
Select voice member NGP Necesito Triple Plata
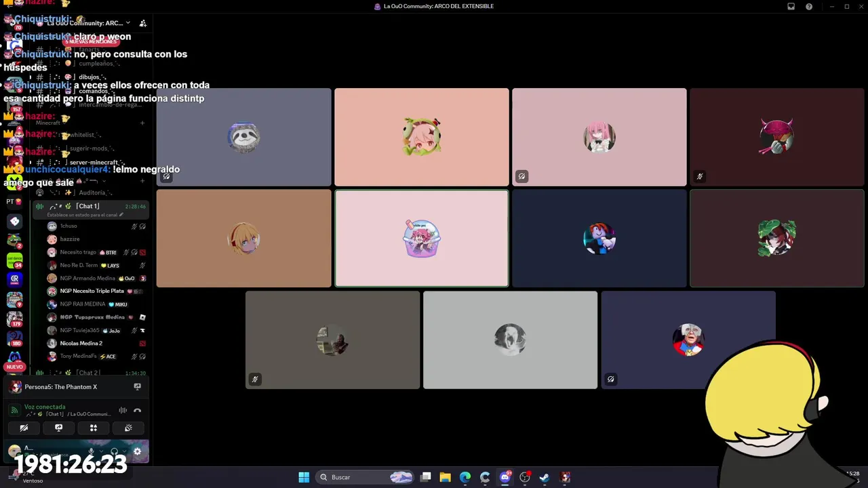pos(96,291)
